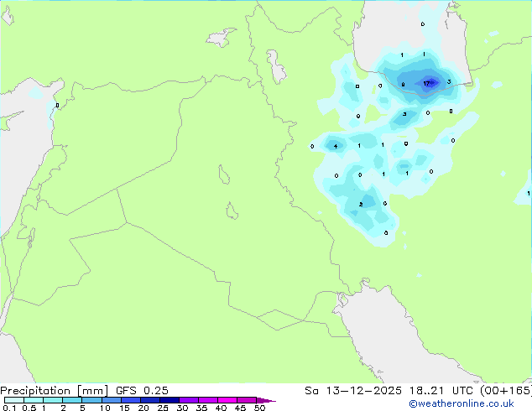Viewport: 532px width, 411px height.
Task: Click the purple above-50 legend arrow tip
Action: pos(266,400)
